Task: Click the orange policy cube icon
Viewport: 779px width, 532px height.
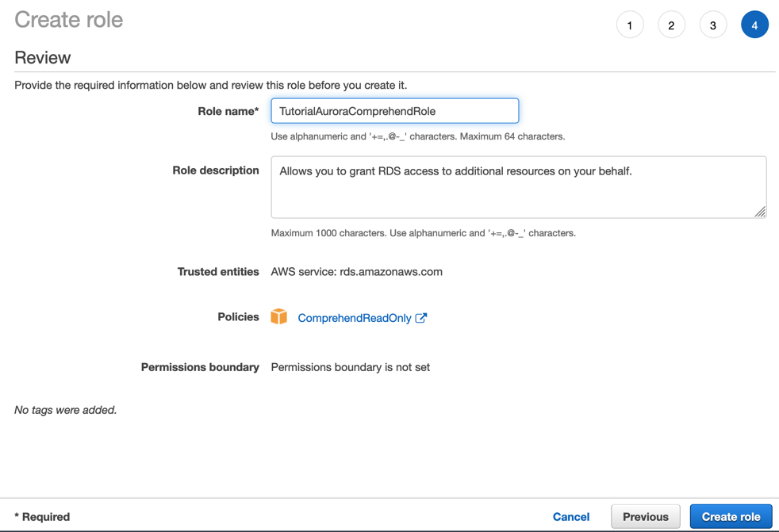Action: click(x=278, y=316)
